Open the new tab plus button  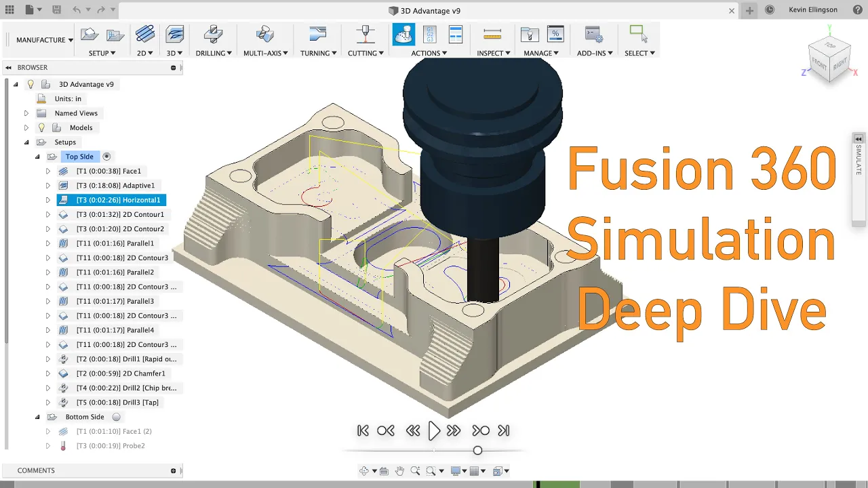pyautogui.click(x=749, y=10)
